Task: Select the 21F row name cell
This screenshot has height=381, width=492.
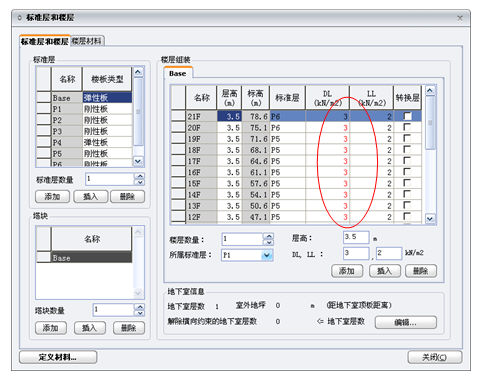Action: (201, 116)
